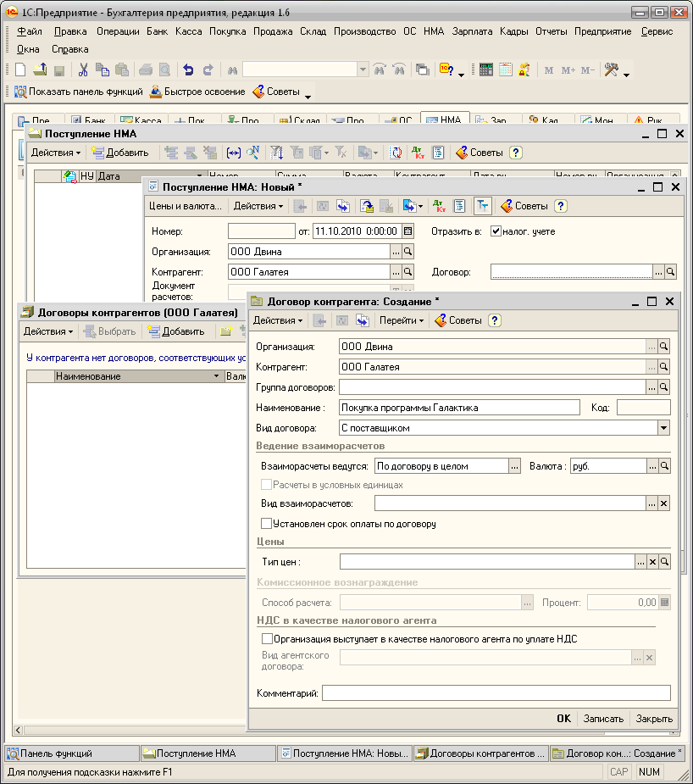The width and height of the screenshot is (693, 784).
Task: Switch to the НМА tab of function panel
Action: point(445,120)
